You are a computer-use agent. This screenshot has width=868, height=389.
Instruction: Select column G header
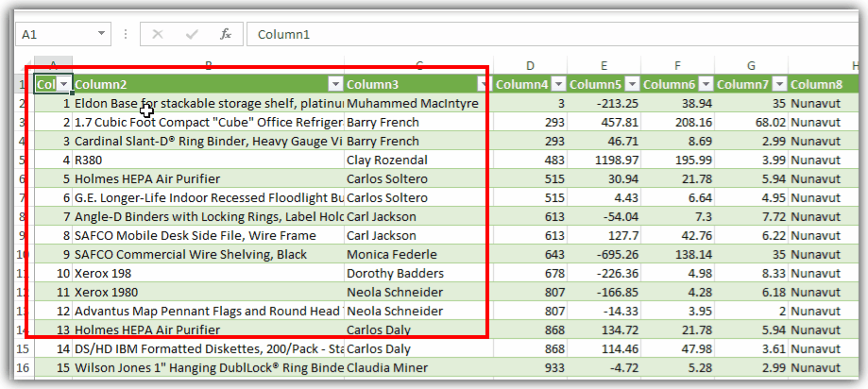(751, 66)
